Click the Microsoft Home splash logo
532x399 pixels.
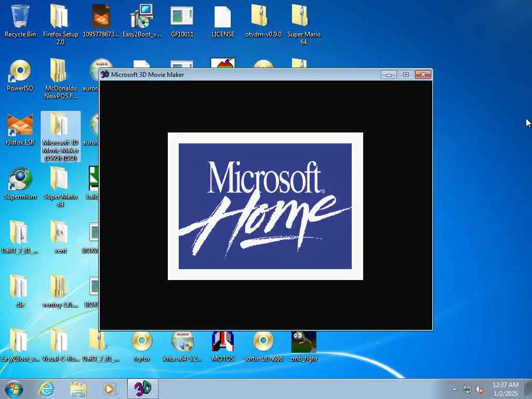pos(265,206)
